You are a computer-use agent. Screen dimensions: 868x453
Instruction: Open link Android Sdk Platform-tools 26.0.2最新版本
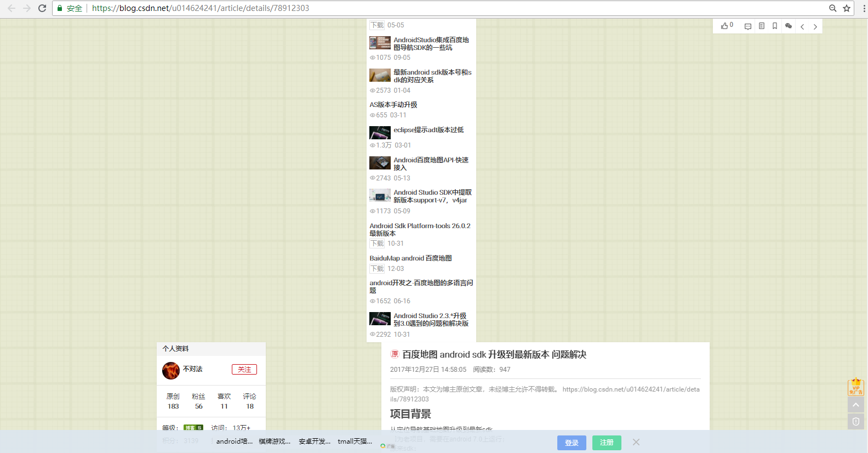click(x=420, y=230)
